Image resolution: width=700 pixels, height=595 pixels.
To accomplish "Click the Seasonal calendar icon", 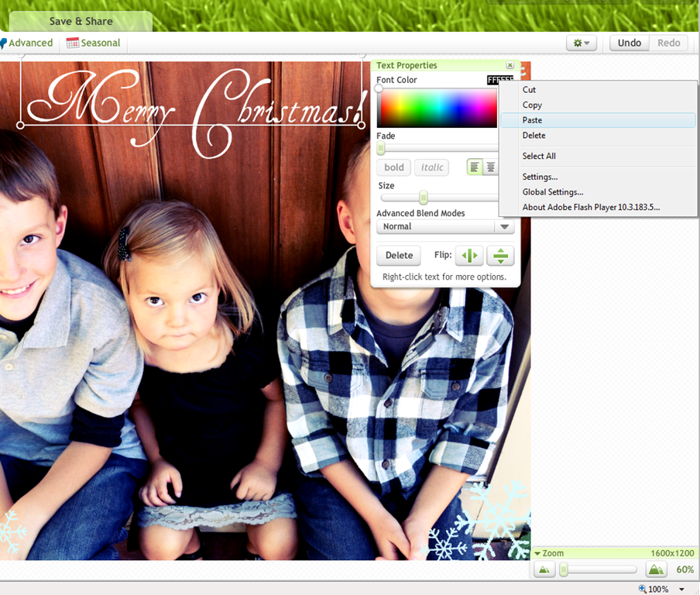I will (x=72, y=43).
